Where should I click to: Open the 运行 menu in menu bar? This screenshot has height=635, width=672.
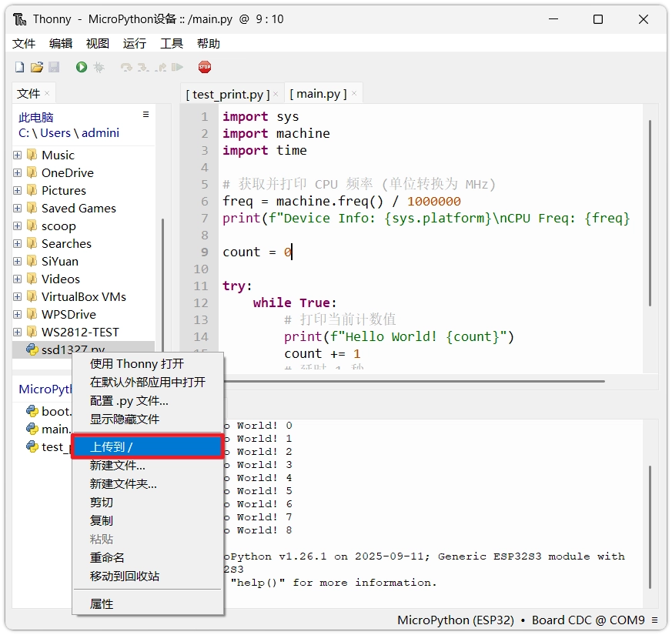pos(134,43)
